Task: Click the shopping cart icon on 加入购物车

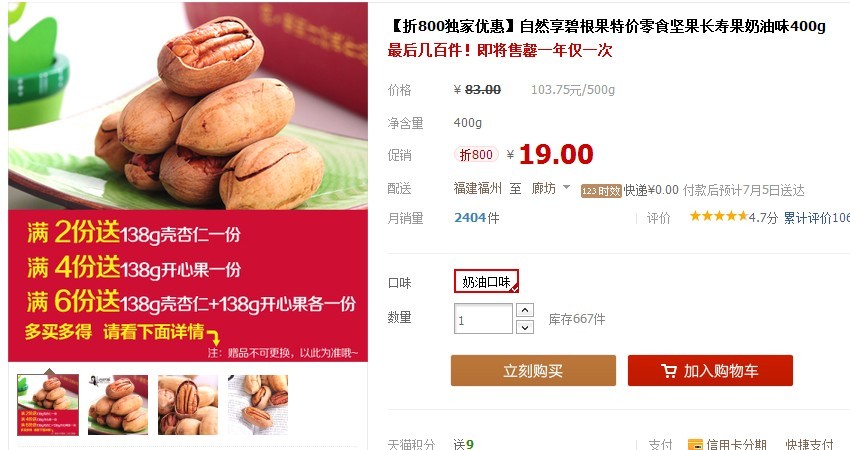Action: coord(669,371)
